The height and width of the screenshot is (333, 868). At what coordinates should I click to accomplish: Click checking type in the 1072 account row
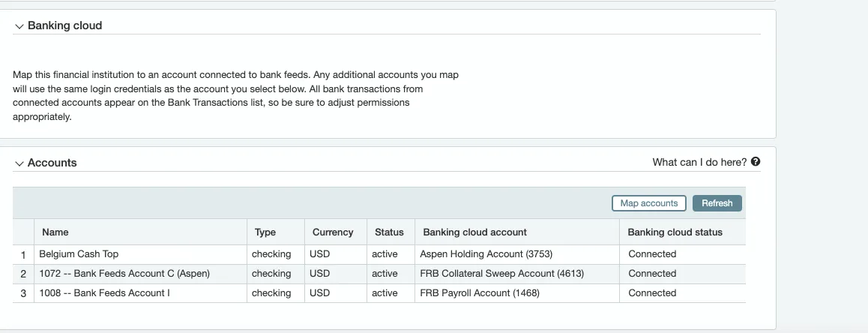tap(271, 273)
